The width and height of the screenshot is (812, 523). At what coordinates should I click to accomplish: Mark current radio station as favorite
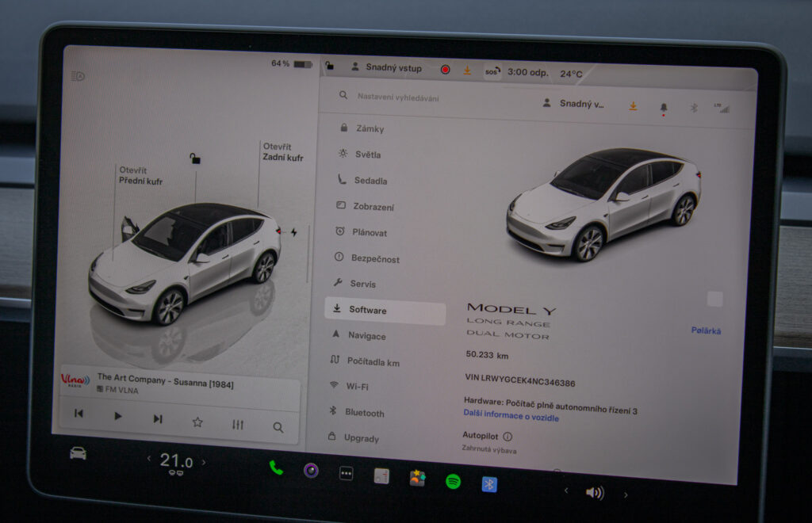[x=197, y=422]
